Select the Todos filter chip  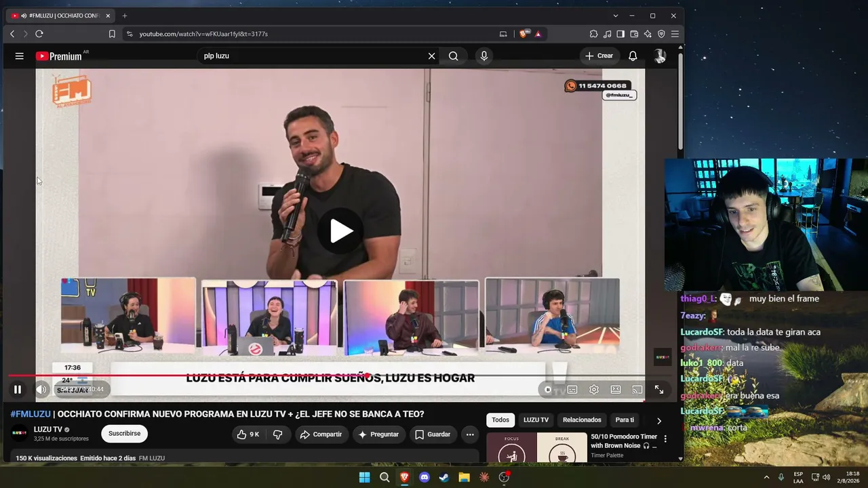[x=500, y=420]
